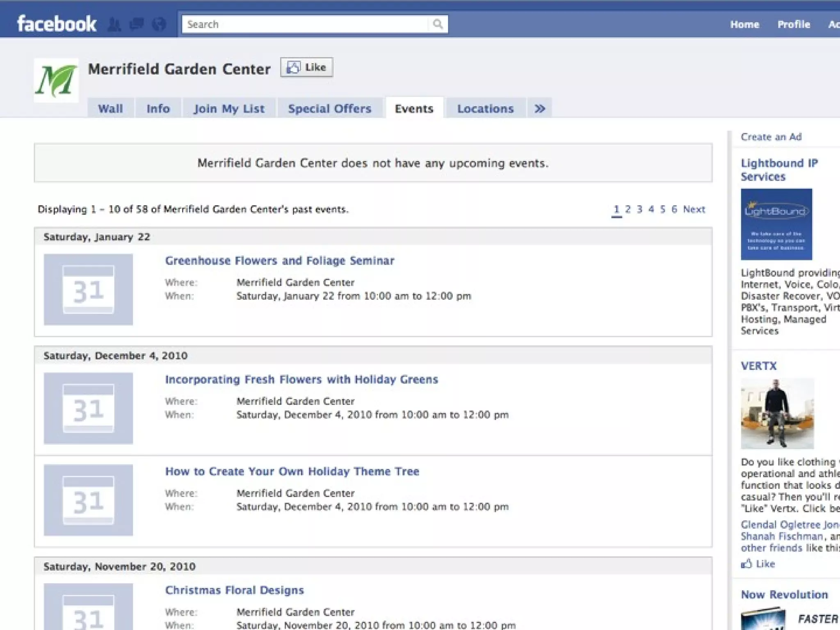Image resolution: width=840 pixels, height=630 pixels.
Task: Click the LightBound ad thumbnail image
Action: tap(776, 224)
